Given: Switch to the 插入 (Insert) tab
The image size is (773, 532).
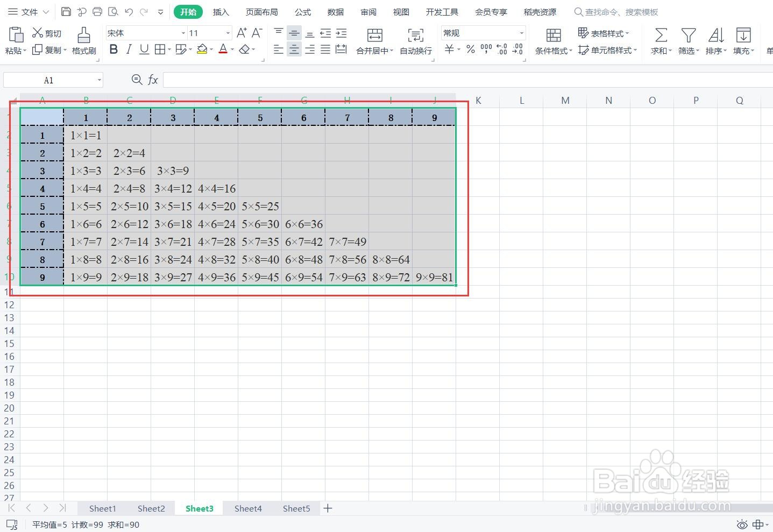Looking at the screenshot, I should pos(221,12).
